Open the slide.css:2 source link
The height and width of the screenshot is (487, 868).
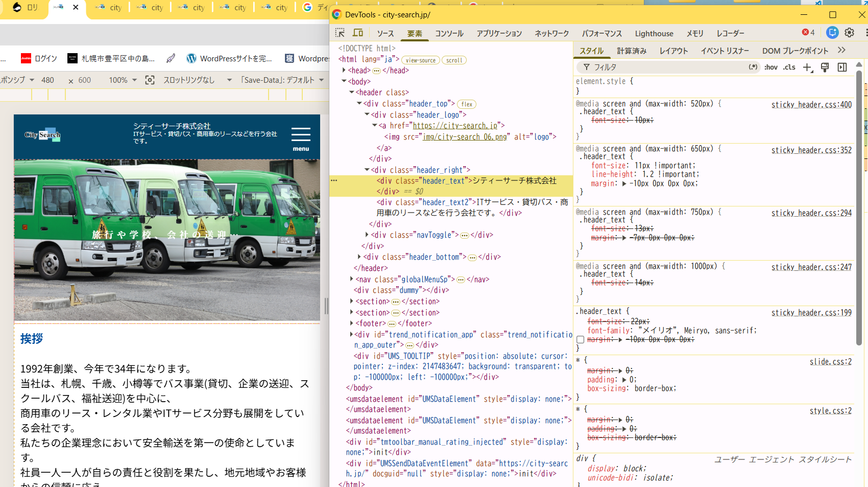[x=831, y=362]
